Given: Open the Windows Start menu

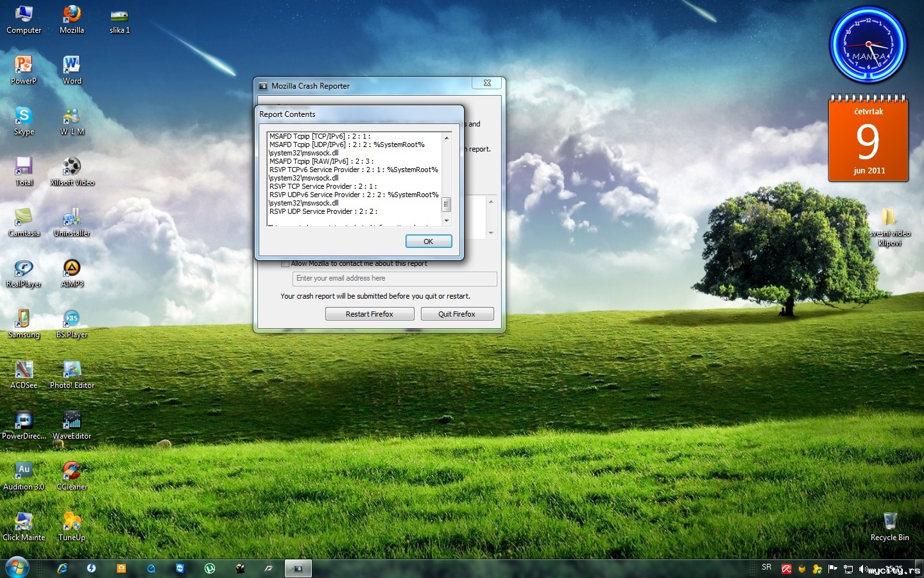Looking at the screenshot, I should point(17,568).
